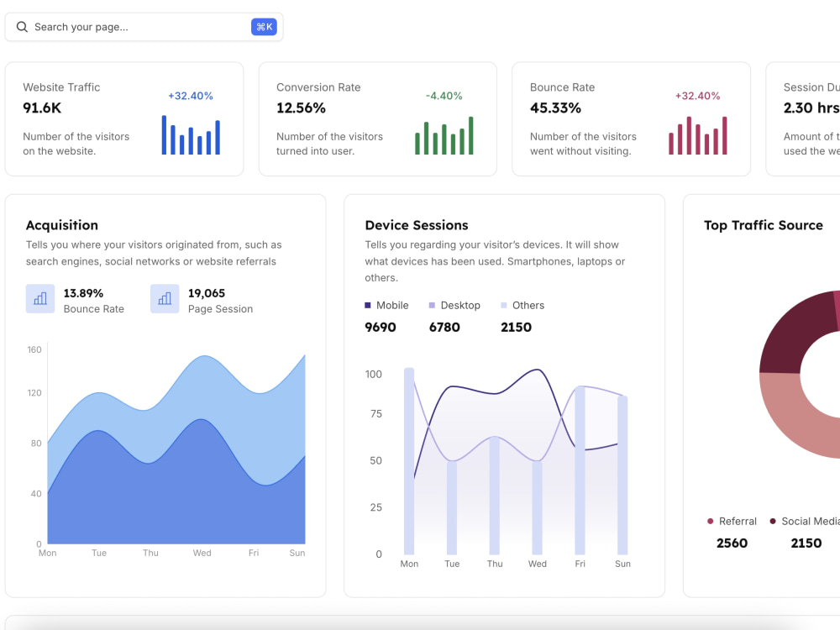Click the Acquisition heading

(x=62, y=225)
